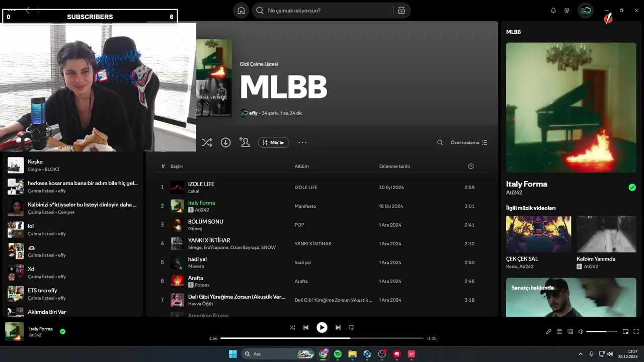Screen dimensions: 644x362
Task: Open artist cakal link
Action: [x=194, y=191]
